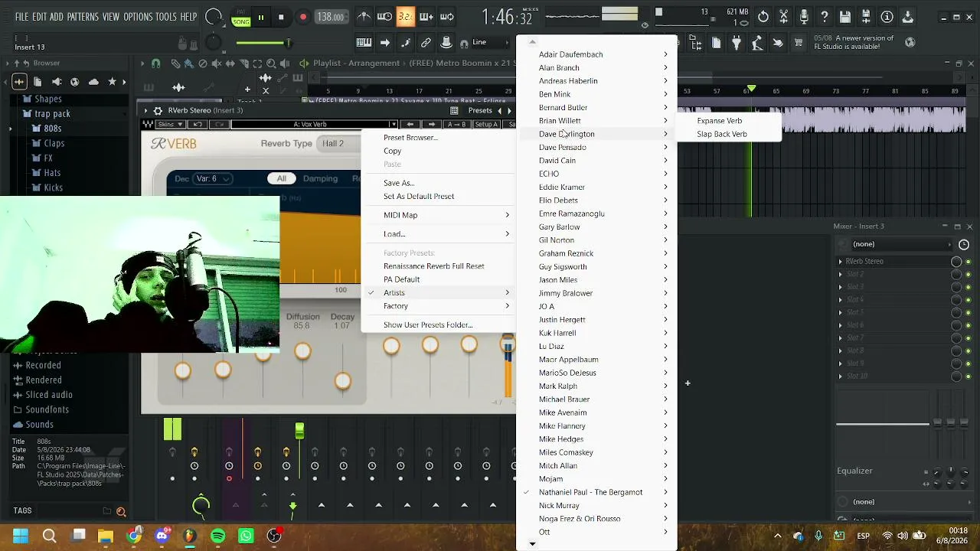Switch to the Damping view in RVerb
Viewport: 980px width, 551px height.
[320, 179]
